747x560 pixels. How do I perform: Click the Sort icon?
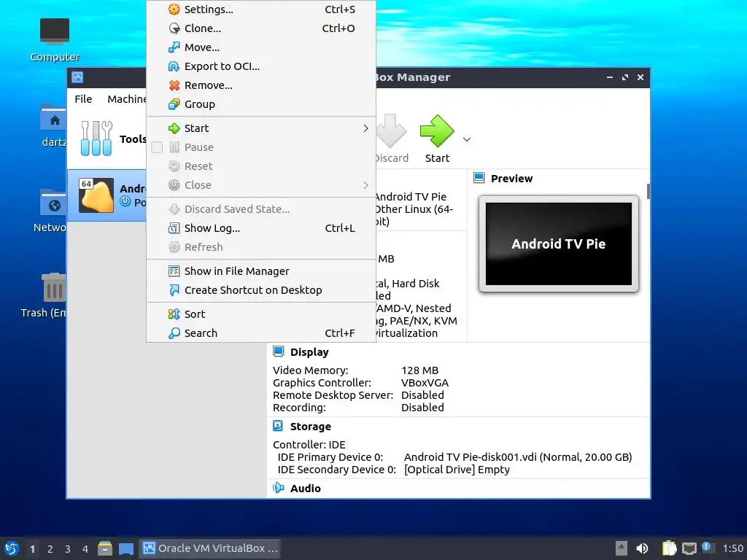tap(174, 314)
